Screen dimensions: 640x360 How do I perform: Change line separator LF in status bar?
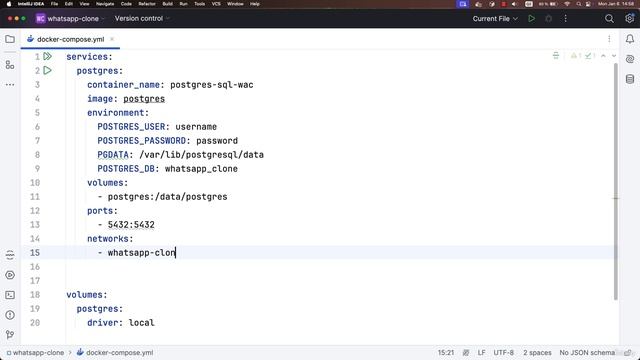point(481,353)
